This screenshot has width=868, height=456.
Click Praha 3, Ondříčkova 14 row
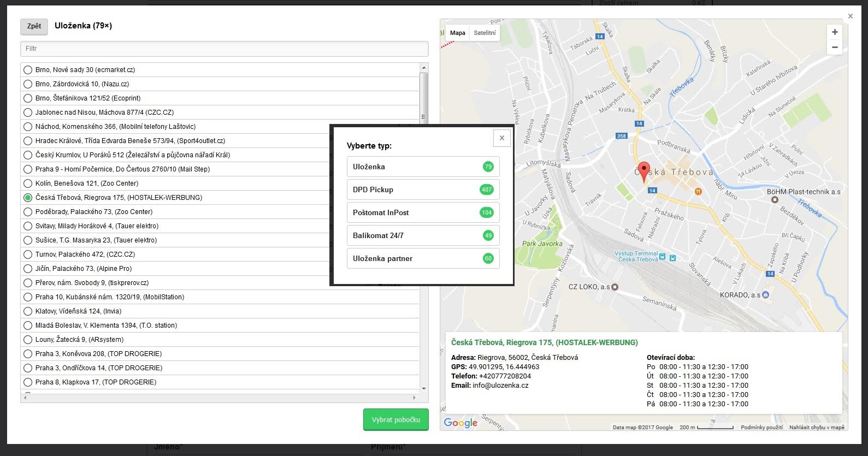click(220, 368)
